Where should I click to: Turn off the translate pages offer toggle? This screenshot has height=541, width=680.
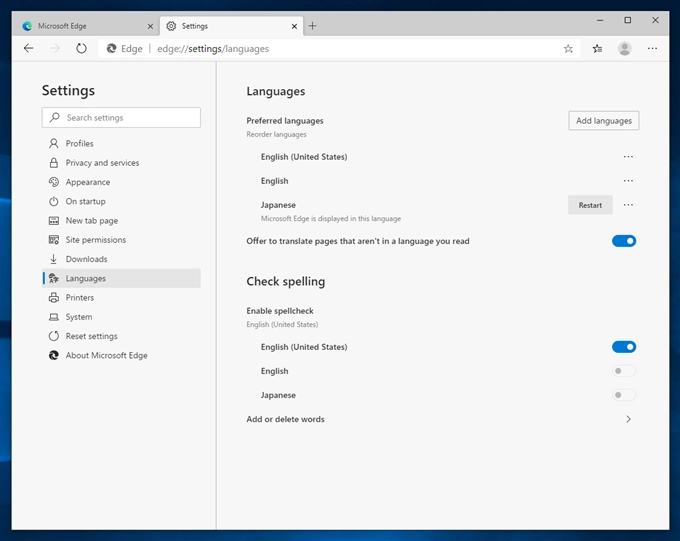click(x=624, y=241)
